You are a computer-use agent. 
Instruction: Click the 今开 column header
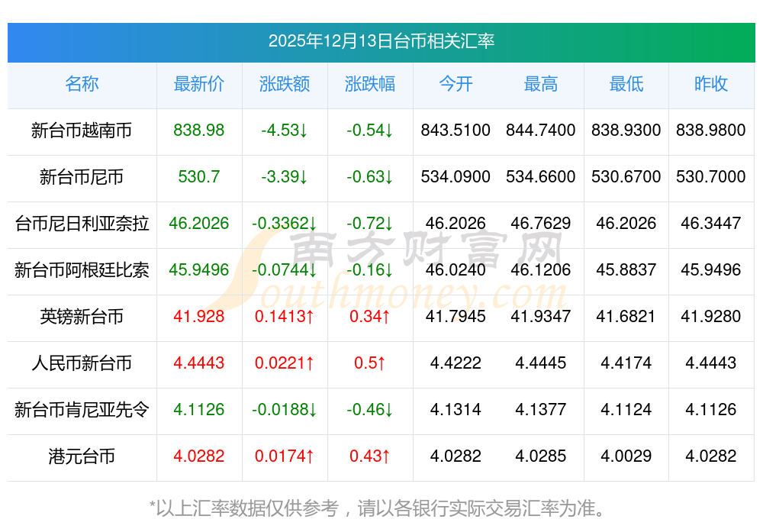[456, 84]
